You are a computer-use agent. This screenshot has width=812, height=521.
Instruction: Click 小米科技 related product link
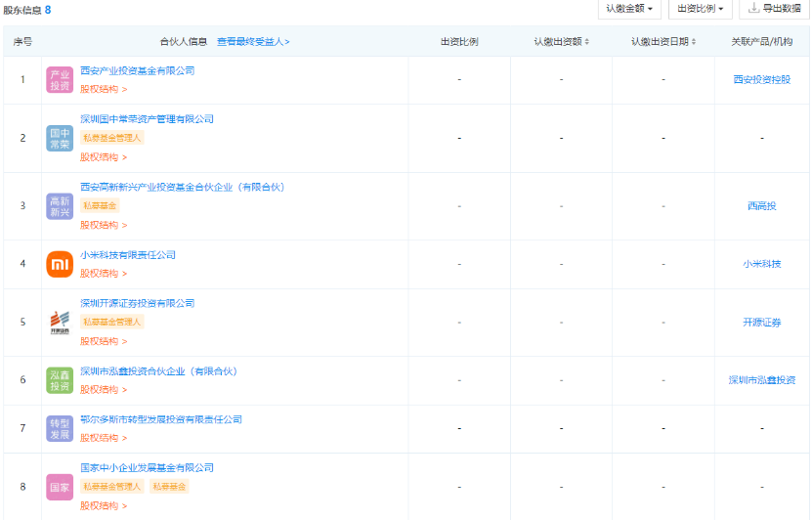coord(762,264)
